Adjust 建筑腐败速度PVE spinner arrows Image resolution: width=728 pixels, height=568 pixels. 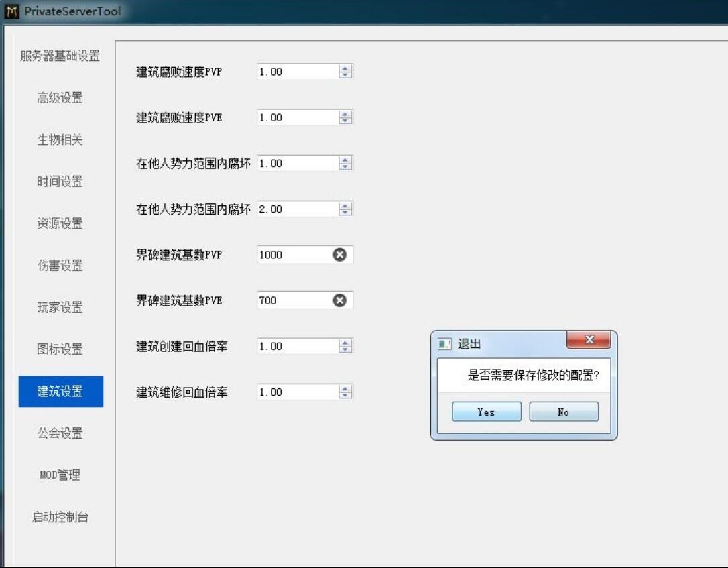pyautogui.click(x=345, y=117)
